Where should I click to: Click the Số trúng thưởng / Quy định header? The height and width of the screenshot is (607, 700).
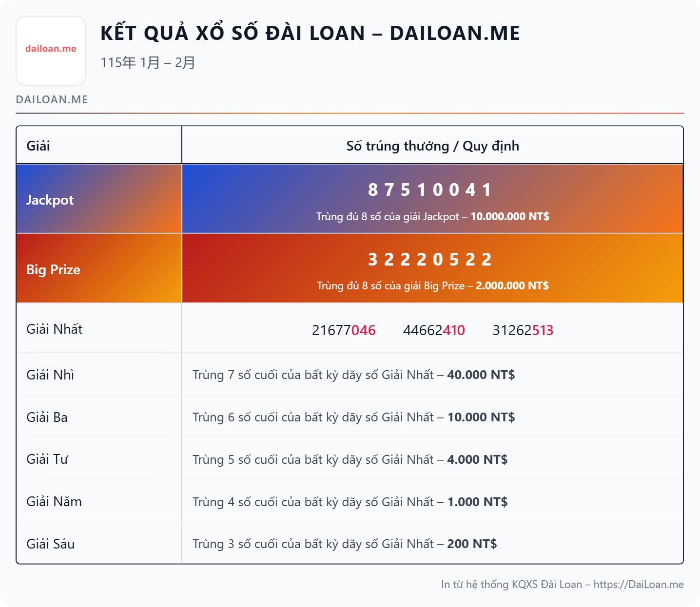[432, 146]
